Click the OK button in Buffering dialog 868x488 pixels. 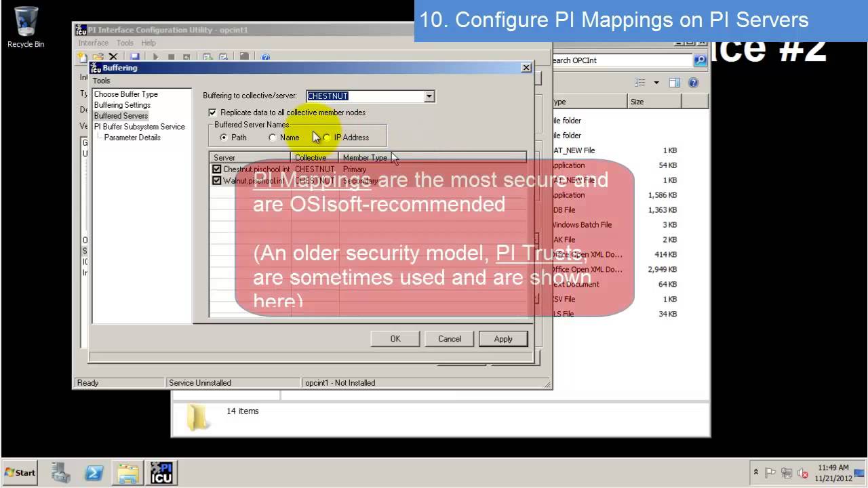[x=395, y=339]
